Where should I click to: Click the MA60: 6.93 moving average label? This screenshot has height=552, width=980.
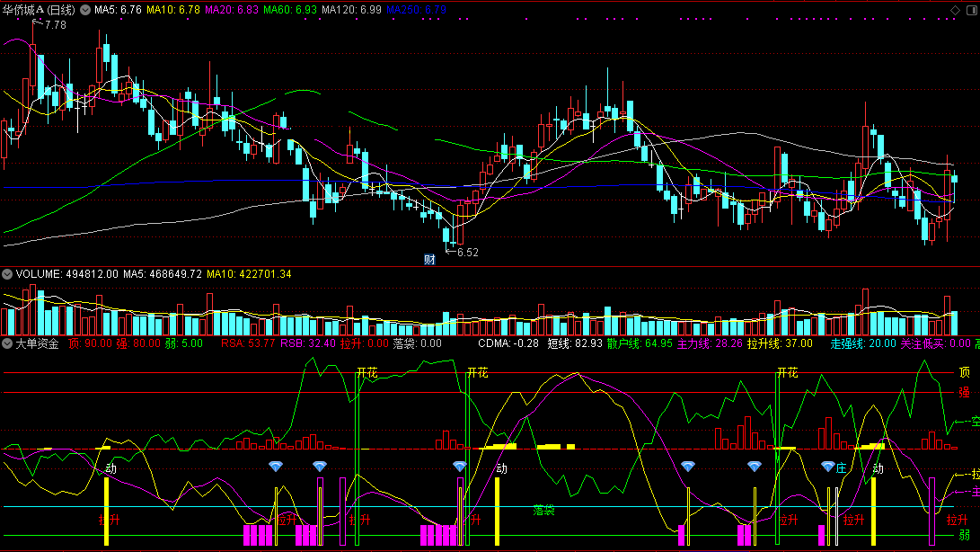pos(290,10)
